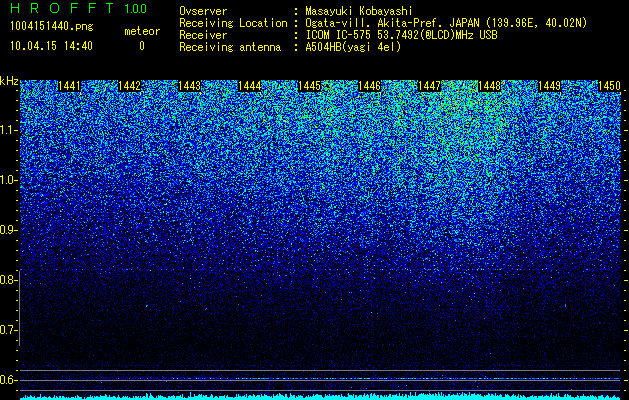Click the Receiver field label

pos(203,35)
